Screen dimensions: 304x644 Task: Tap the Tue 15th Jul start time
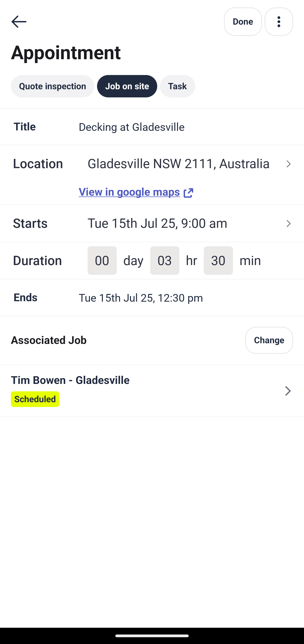coord(157,223)
